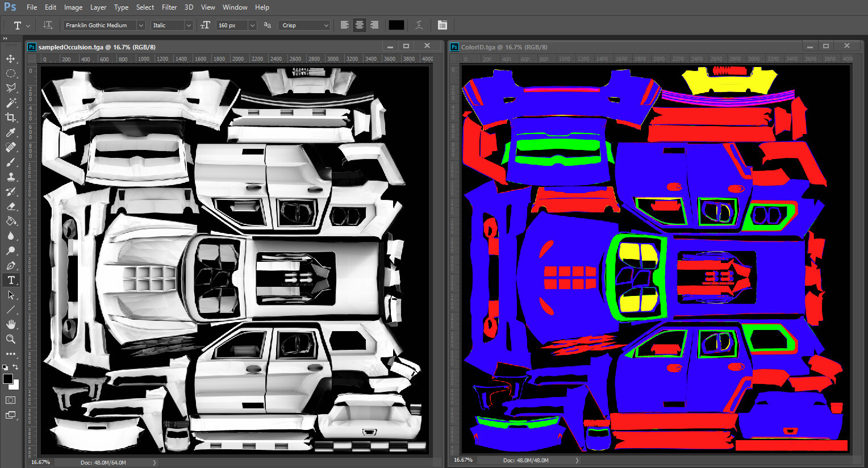The width and height of the screenshot is (868, 468).
Task: Toggle left text alignment
Action: pyautogui.click(x=344, y=25)
